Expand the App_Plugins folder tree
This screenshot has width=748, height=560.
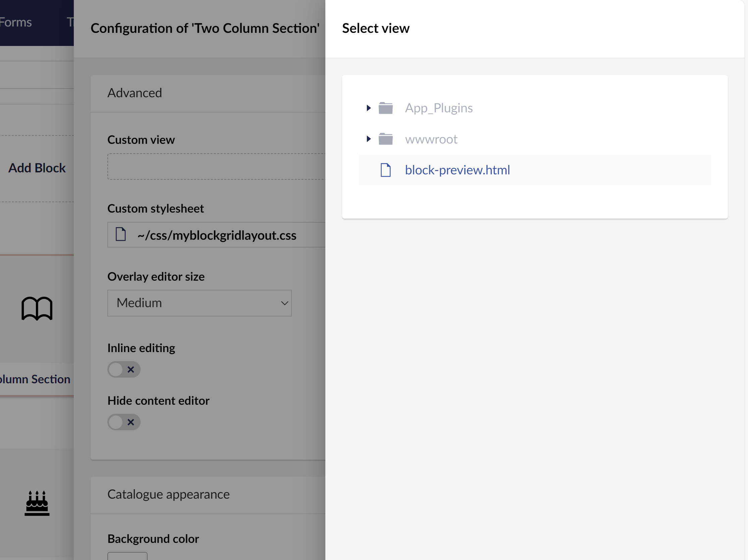367,108
